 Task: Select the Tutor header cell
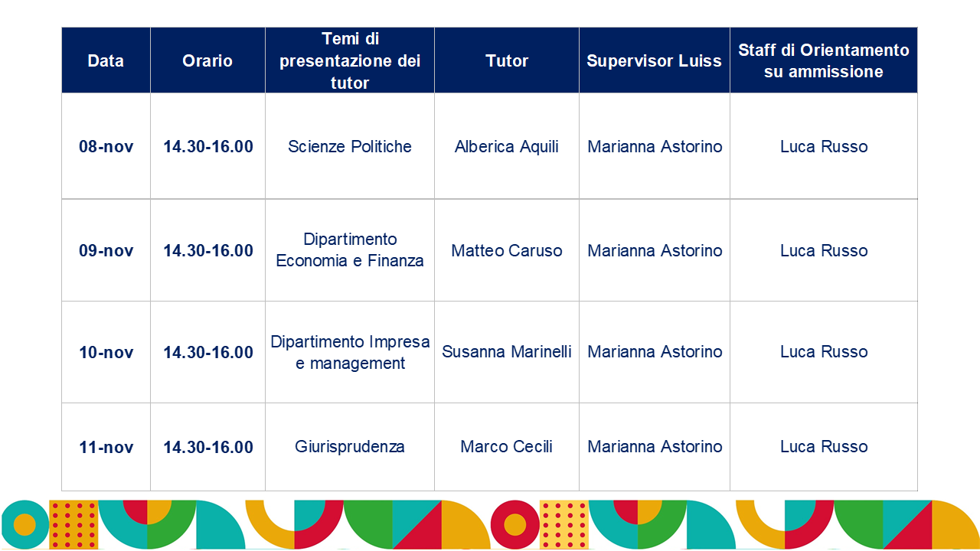click(507, 60)
